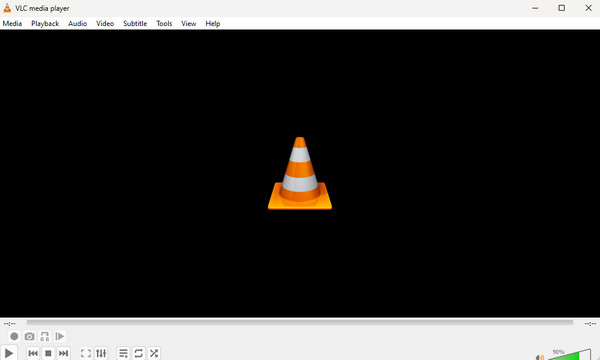This screenshot has height=360, width=600.
Task: Open the Tools menu
Action: 164,24
